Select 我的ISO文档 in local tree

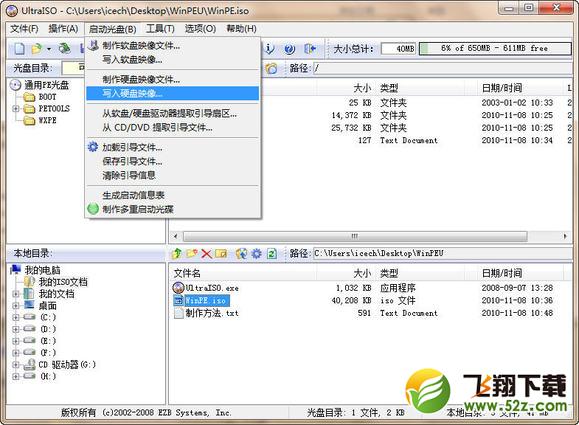point(63,282)
